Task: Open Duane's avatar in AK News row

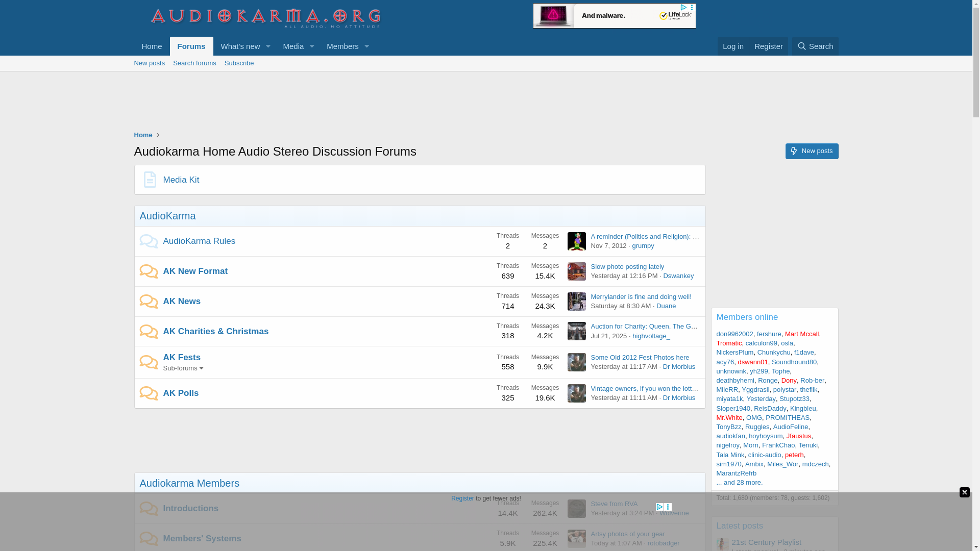Action: (577, 302)
